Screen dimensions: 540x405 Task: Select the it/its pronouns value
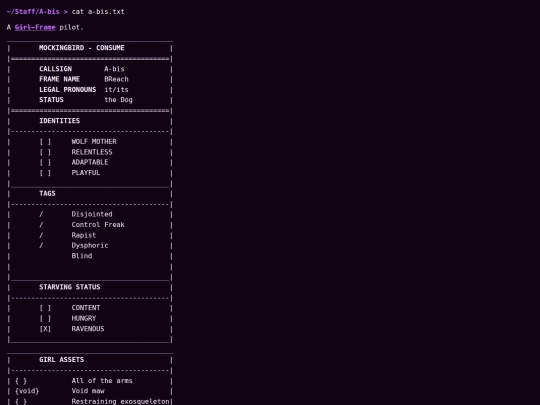116,90
